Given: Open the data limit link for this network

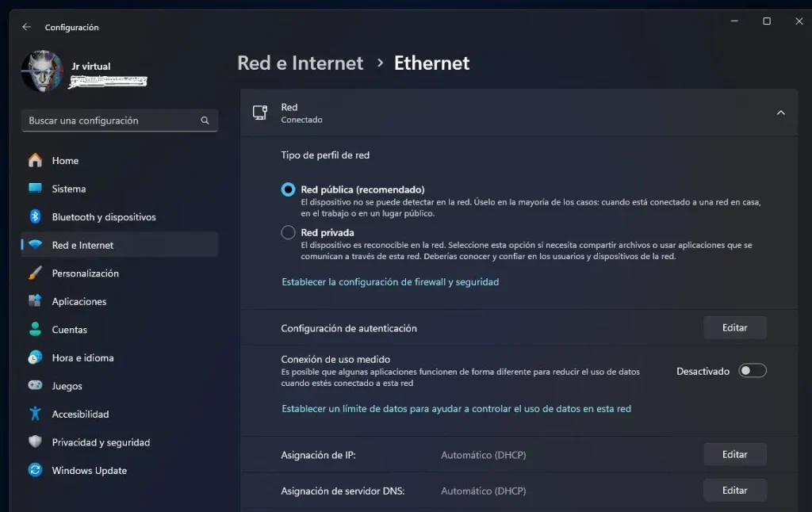Looking at the screenshot, I should click(x=457, y=408).
